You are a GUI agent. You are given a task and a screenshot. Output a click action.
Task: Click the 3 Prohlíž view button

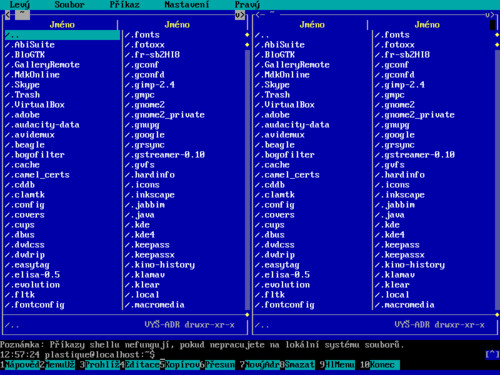100,365
